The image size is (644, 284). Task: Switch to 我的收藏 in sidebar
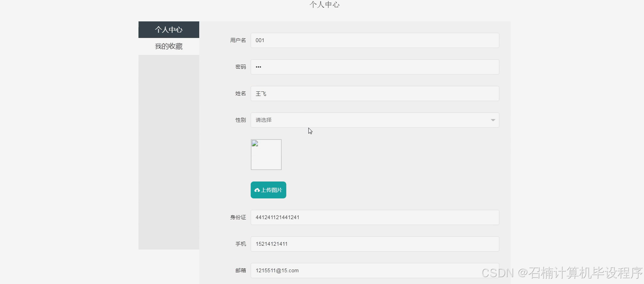tap(169, 46)
